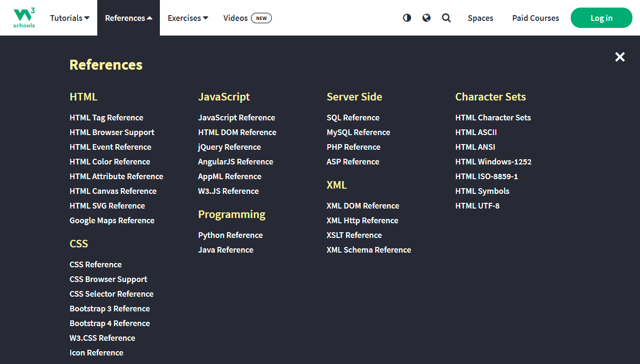Click the "XML" section heading

click(x=337, y=185)
